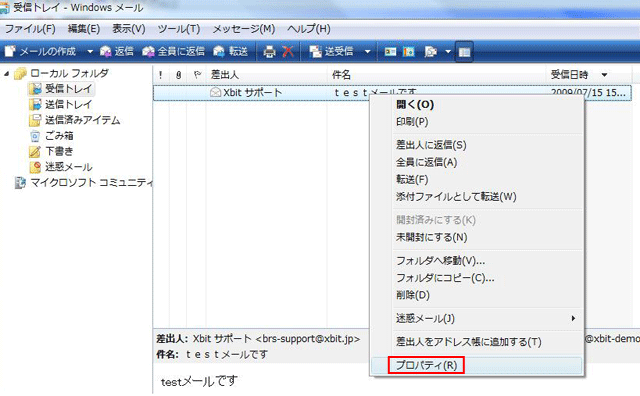640x396 pixels.
Task: Toggle the folder list layout icon
Action: coord(464,52)
